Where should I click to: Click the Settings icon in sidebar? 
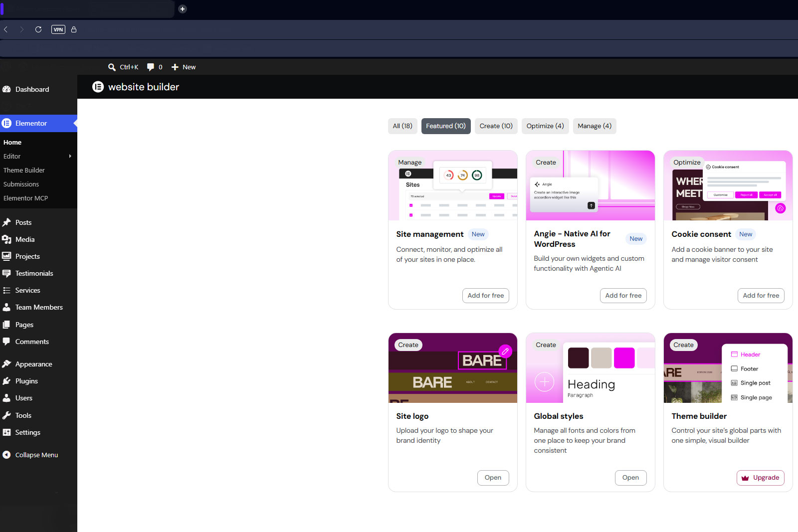[6, 432]
